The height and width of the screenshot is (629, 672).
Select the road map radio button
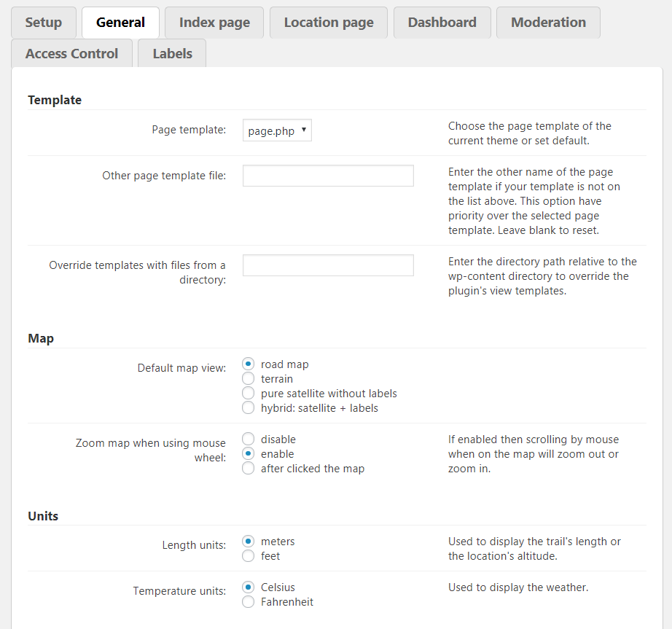[x=249, y=364]
